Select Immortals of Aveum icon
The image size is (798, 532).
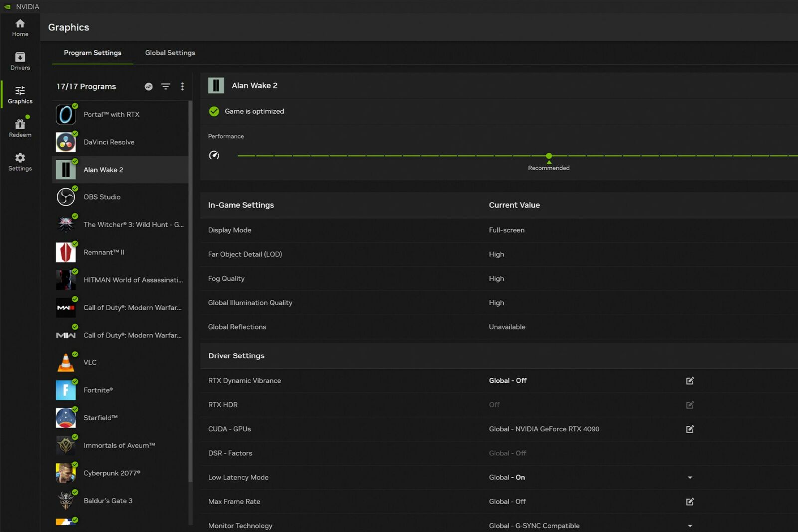[66, 445]
